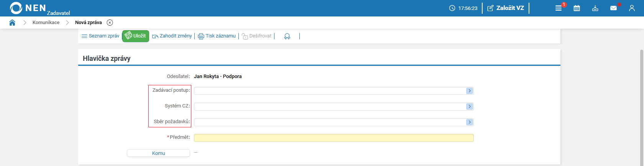The image size is (644, 166).
Task: Open Seznam zpráv list
Action: (x=100, y=36)
